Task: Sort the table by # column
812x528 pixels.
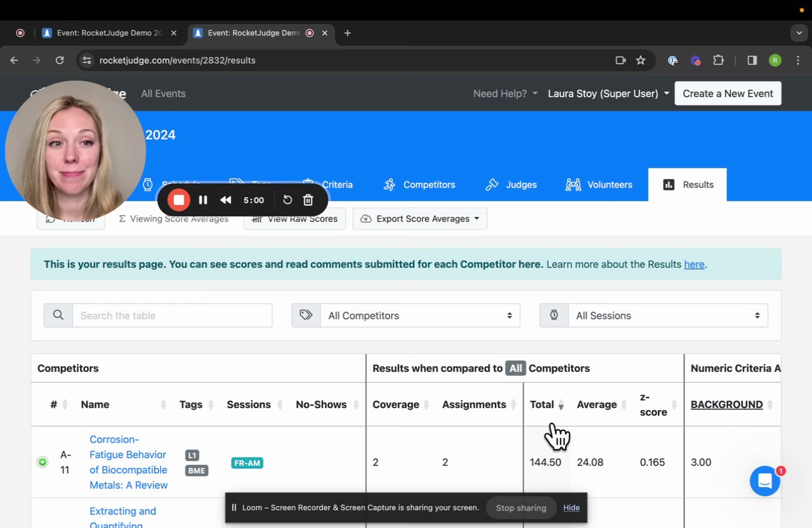Action: [x=58, y=404]
